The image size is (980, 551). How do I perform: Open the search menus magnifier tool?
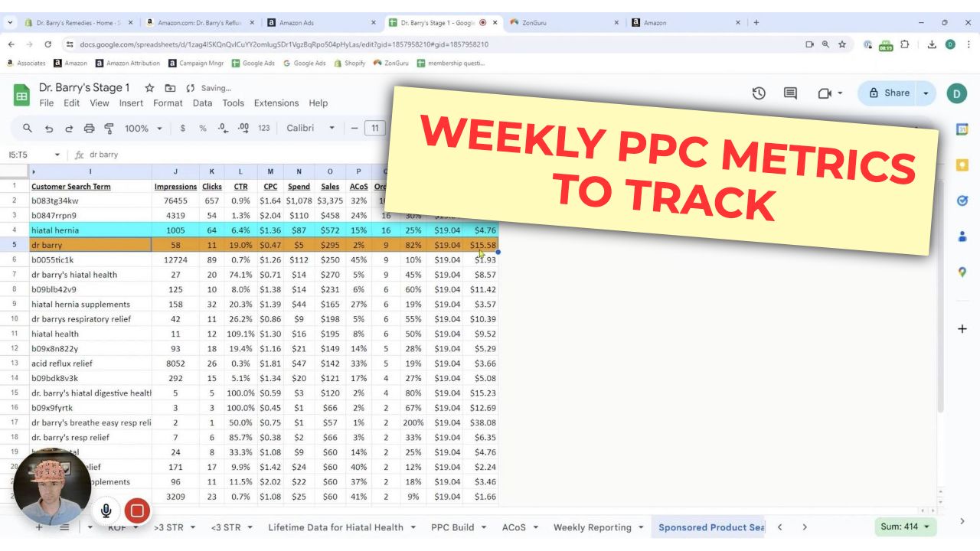coord(28,128)
